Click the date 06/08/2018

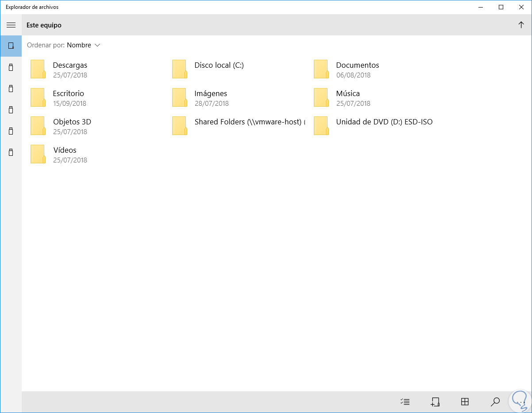[353, 75]
